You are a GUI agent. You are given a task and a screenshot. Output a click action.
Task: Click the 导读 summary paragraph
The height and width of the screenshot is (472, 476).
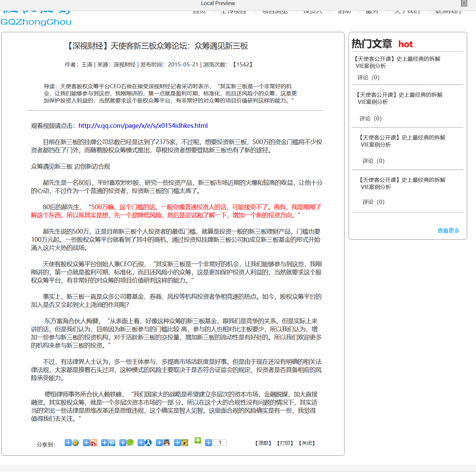[170, 94]
